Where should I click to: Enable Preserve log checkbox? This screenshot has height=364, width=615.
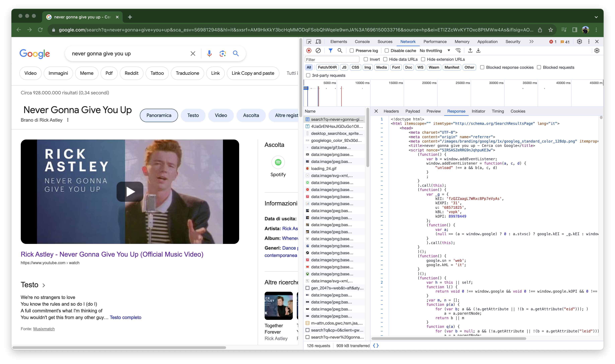click(352, 51)
